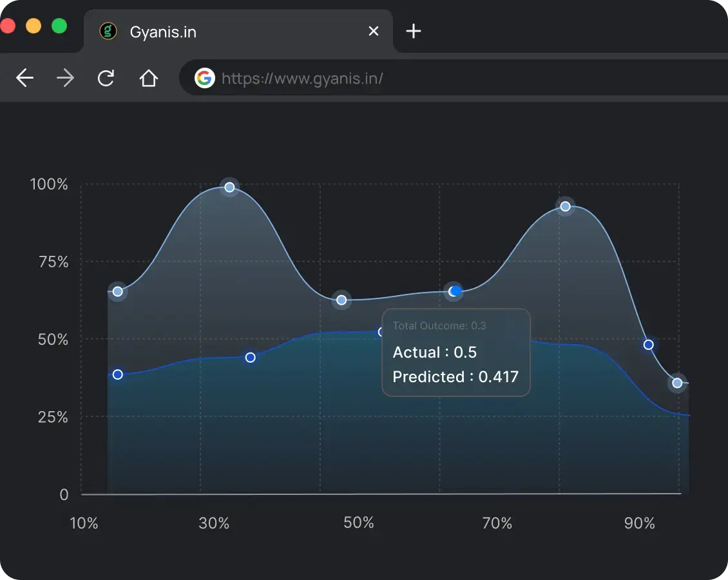Click the Google logo in address bar
Viewport: 728px width, 580px height.
pyautogui.click(x=204, y=79)
